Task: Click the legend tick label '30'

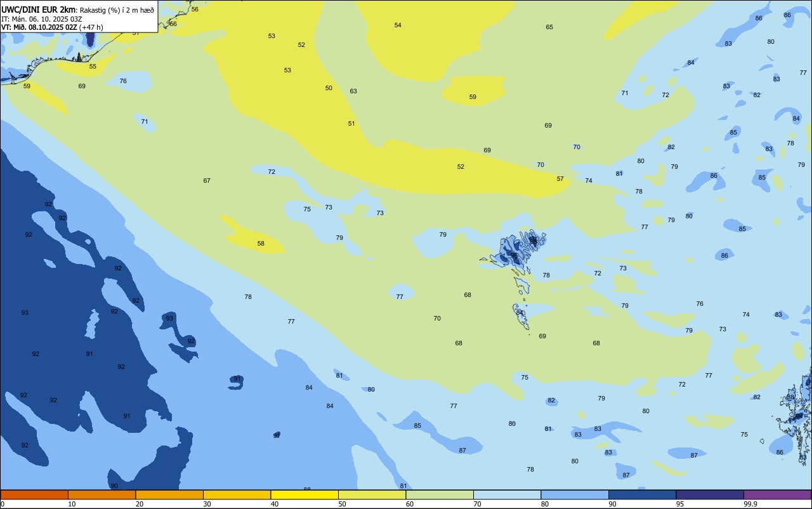Action: coord(207,504)
